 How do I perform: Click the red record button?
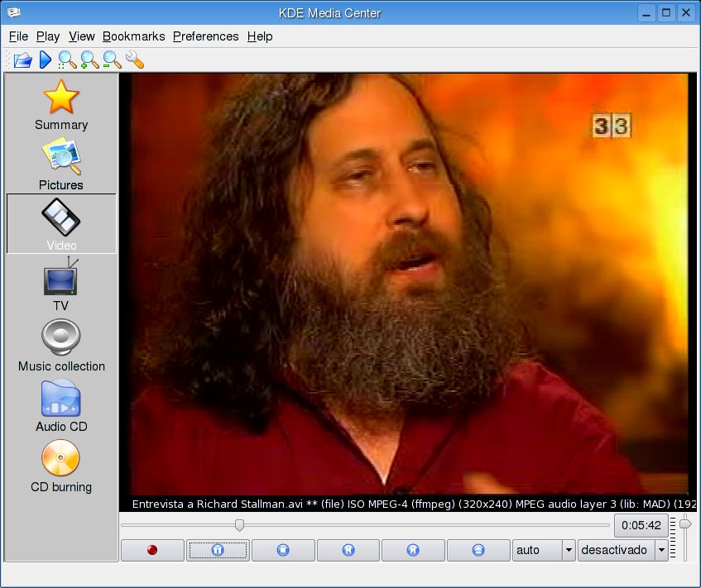coord(152,550)
